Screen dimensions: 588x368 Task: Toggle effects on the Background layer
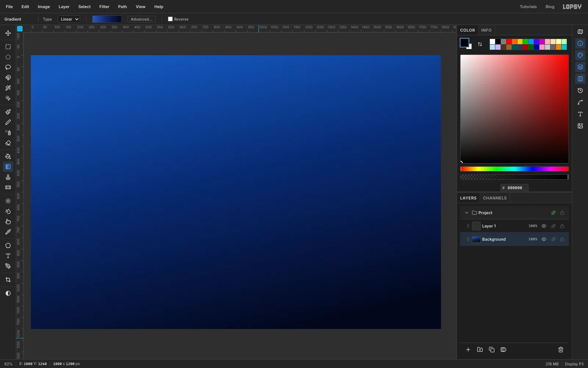click(x=553, y=239)
